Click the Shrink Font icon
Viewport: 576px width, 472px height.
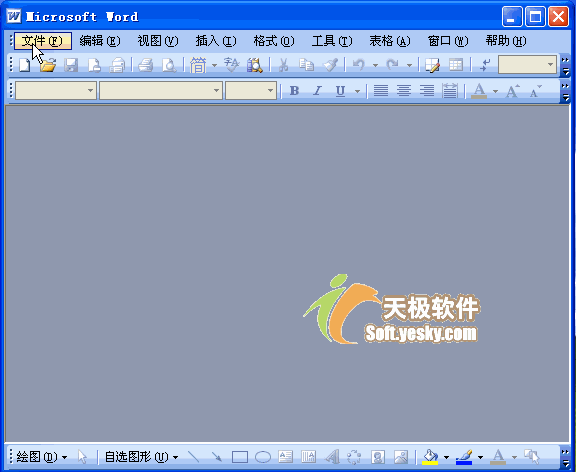coord(536,90)
